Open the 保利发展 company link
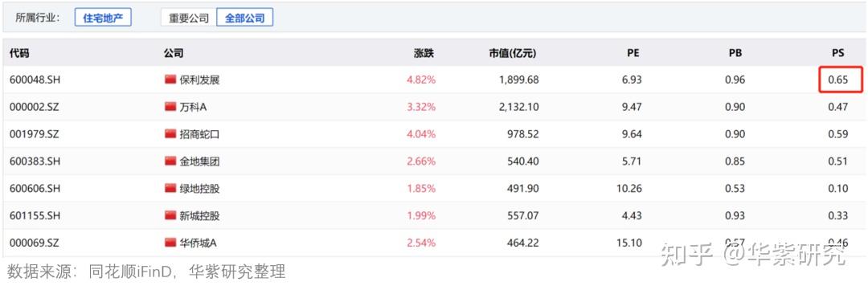Image resolution: width=868 pixels, height=290 pixels. point(200,80)
